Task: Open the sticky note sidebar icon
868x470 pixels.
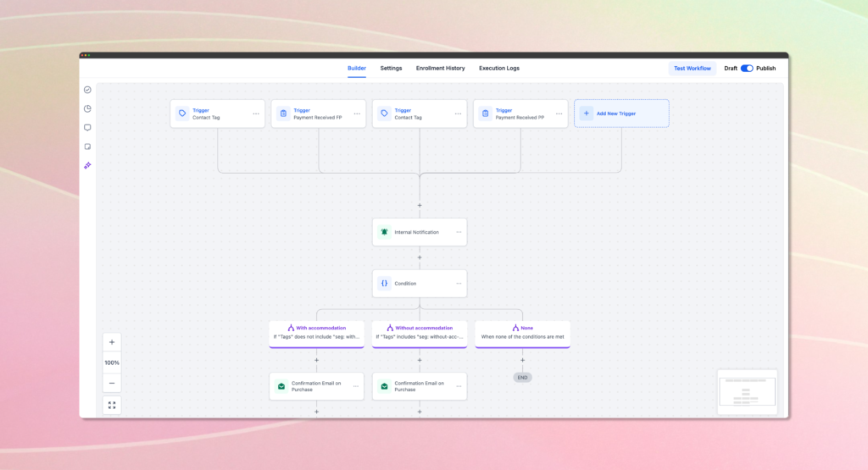Action: tap(87, 147)
